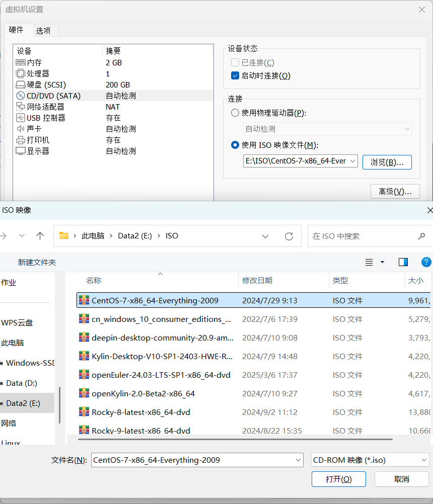This screenshot has width=433, height=504.
Task: Expand chevron after 此电脑 in breadcrumb
Action: pos(111,236)
